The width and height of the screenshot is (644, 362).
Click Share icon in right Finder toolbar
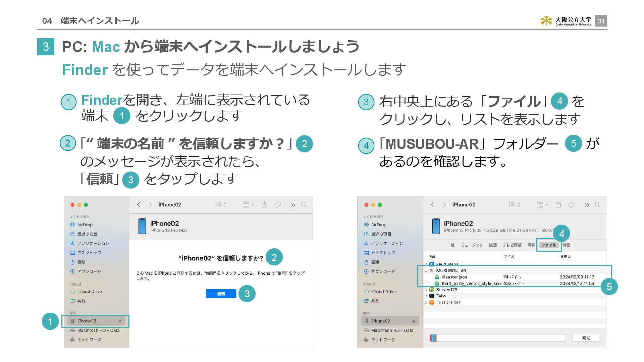click(558, 204)
